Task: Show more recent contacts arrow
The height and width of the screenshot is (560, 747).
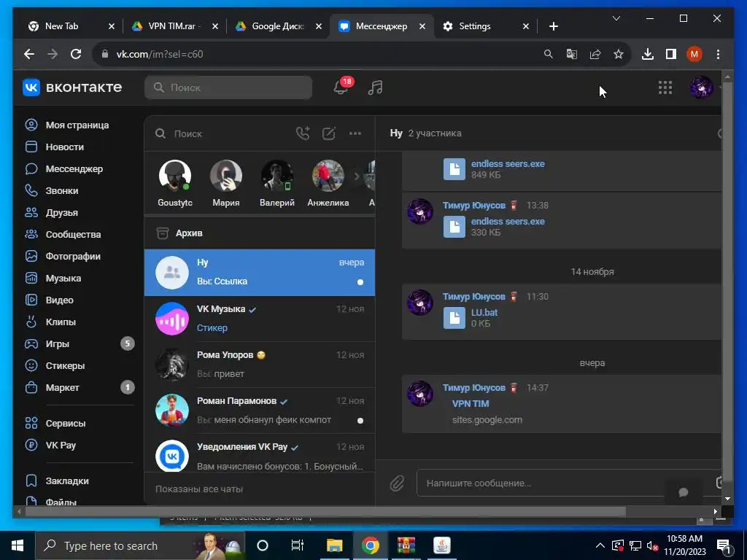Action: click(356, 176)
